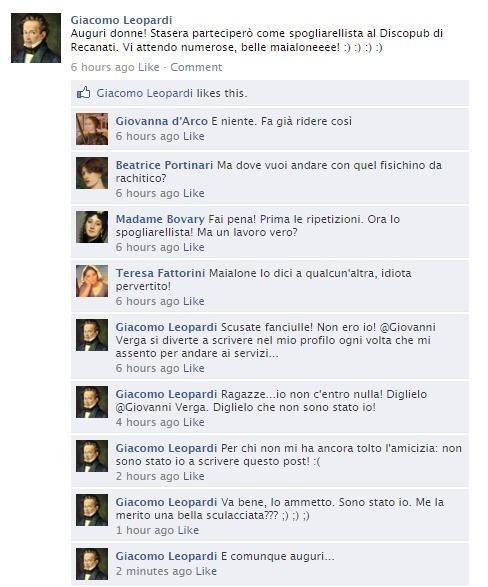Screen dimensions: 488x587
Task: Open Teresa Fattorini's avatar thumbnail
Action: (92, 281)
